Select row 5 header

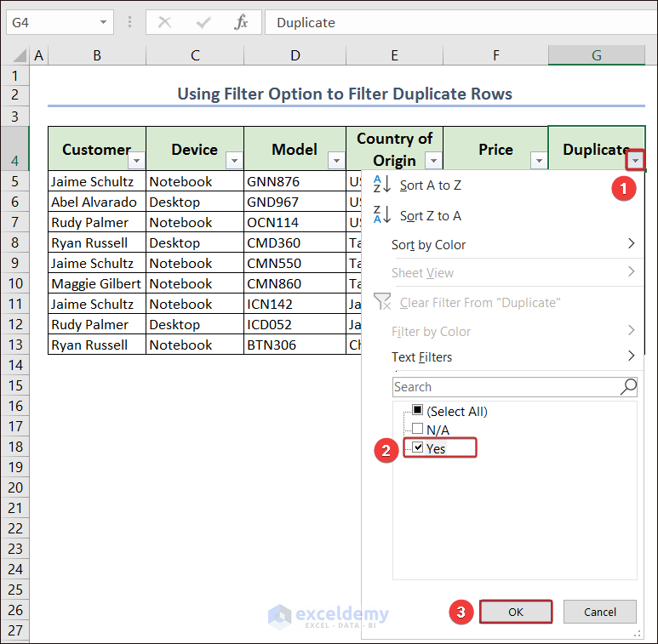[x=15, y=181]
